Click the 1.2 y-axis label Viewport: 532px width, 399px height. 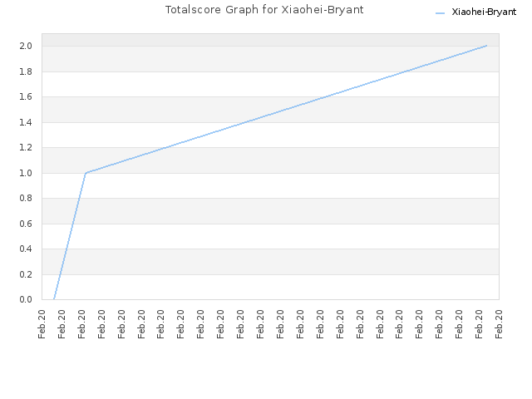click(x=26, y=148)
